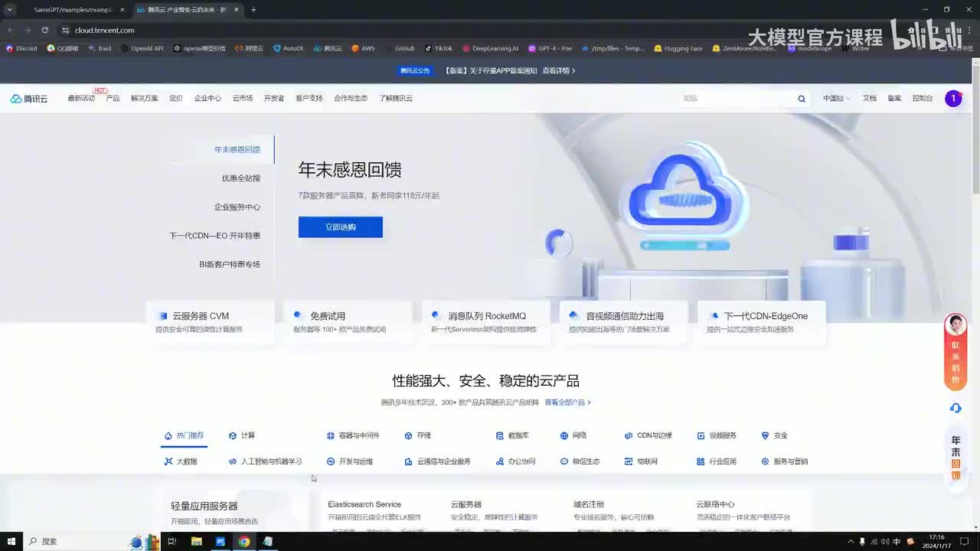Open the 客户支持 navigation menu
This screenshot has height=551, width=980.
tap(309, 99)
